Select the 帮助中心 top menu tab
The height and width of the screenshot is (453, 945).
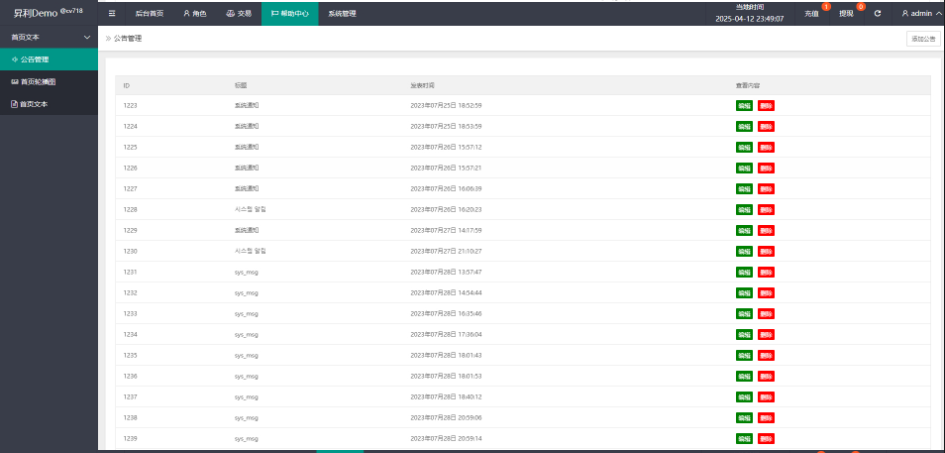point(290,13)
